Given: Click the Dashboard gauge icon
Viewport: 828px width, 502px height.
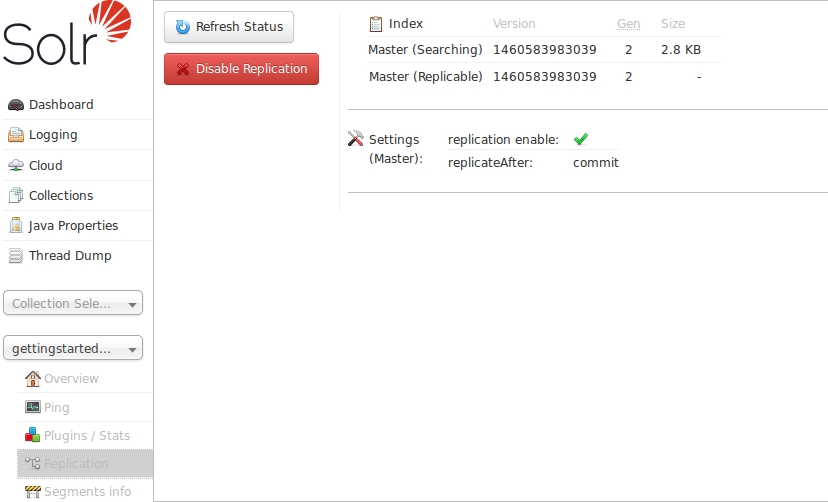Looking at the screenshot, I should point(16,105).
